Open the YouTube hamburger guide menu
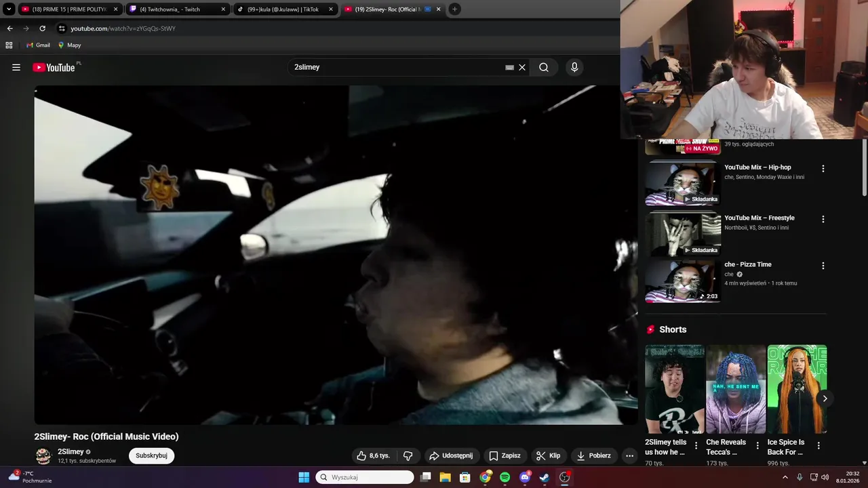Screen dimensions: 868x488 16,67
